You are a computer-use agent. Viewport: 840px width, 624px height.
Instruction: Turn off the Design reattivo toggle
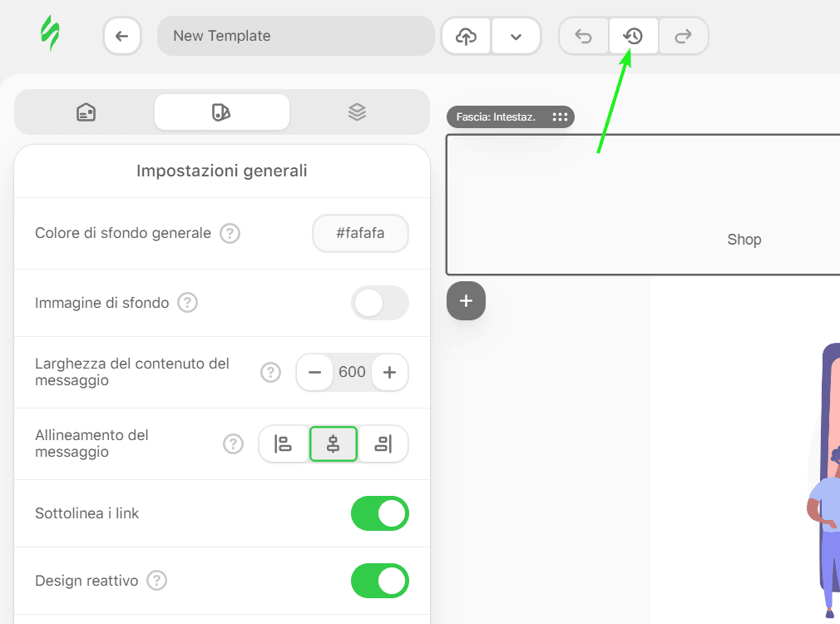(380, 581)
